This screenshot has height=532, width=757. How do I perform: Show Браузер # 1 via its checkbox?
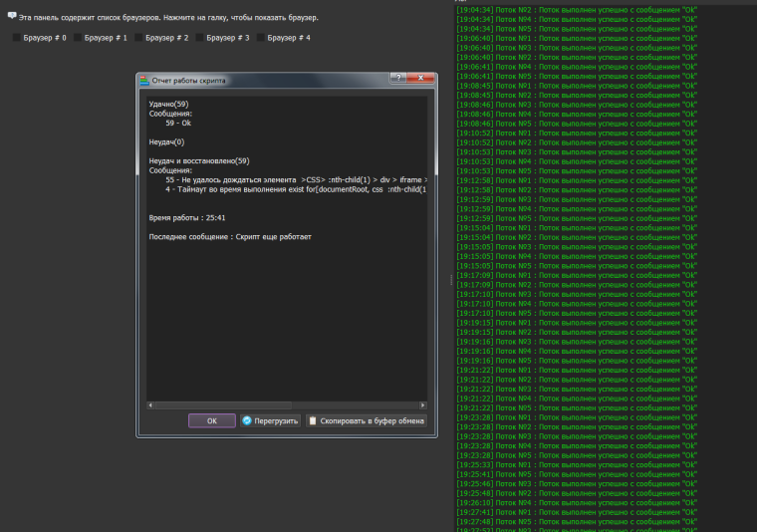click(x=78, y=38)
